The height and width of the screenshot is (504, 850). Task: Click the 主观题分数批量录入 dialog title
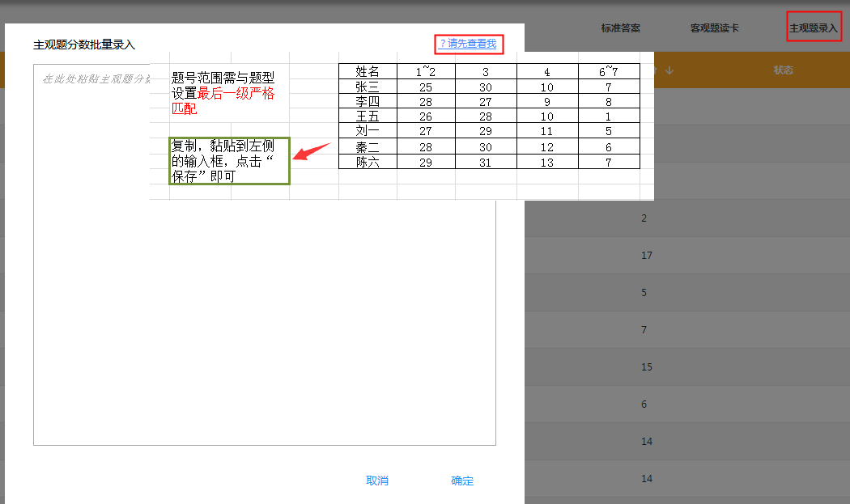(x=84, y=44)
